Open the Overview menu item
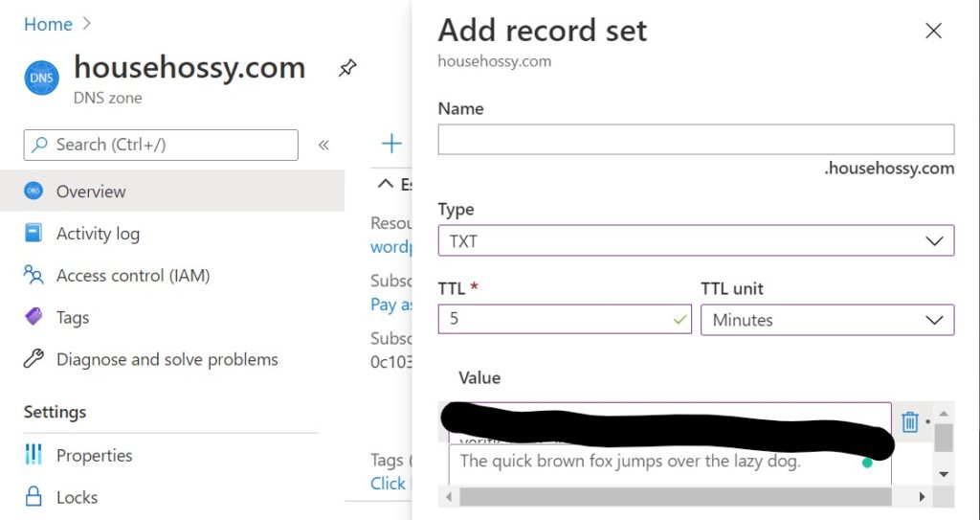 [172, 191]
